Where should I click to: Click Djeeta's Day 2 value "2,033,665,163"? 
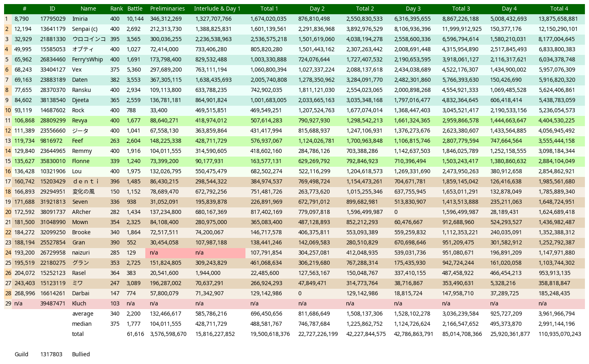317,100
